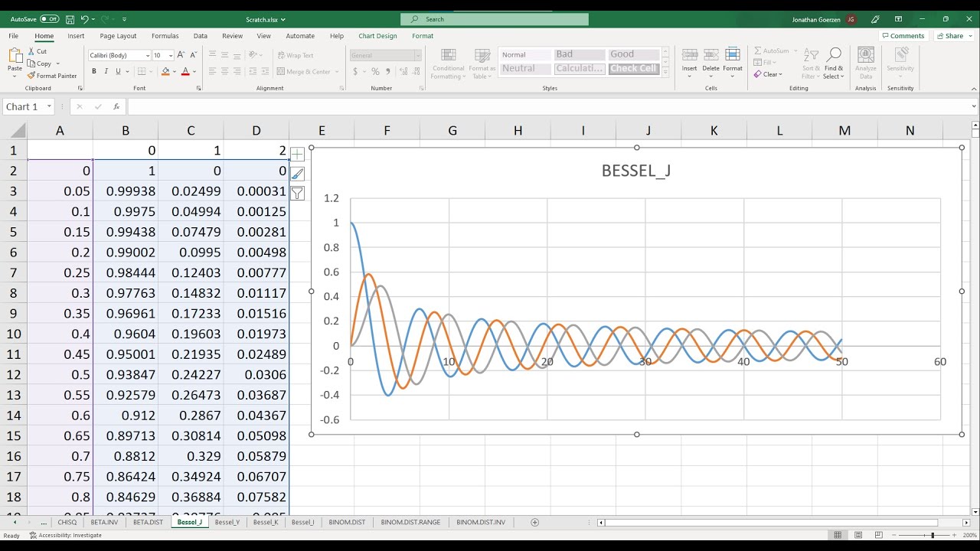Screen dimensions: 980x551
Task: Apply bold with the B icon
Action: point(94,71)
